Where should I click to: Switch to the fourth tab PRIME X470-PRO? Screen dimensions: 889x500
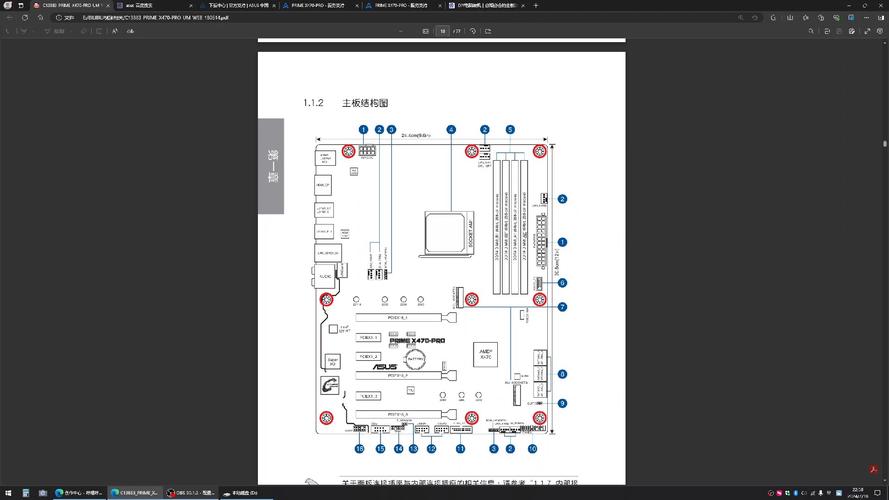point(319,5)
